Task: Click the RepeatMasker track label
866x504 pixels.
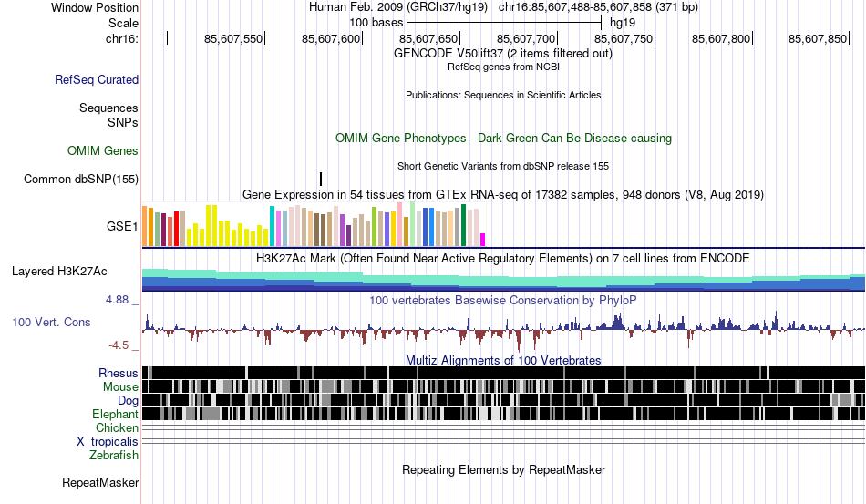Action: coord(100,482)
